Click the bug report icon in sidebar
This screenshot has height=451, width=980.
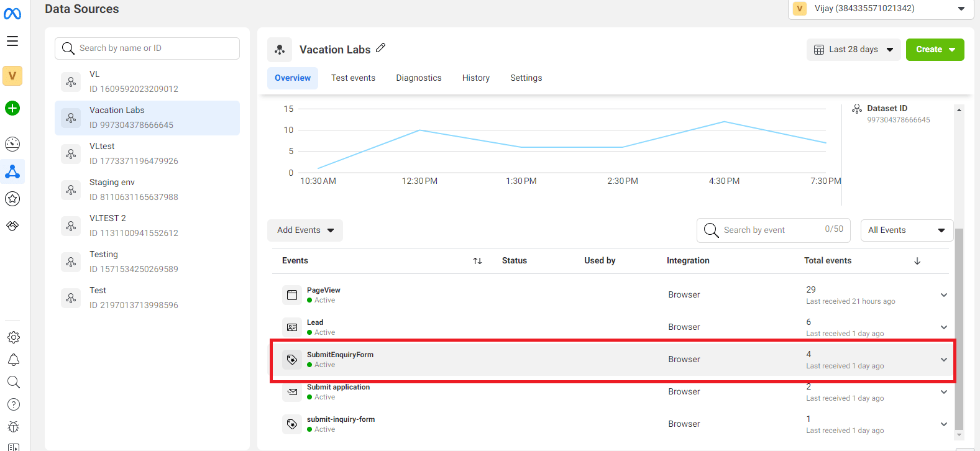(x=13, y=427)
